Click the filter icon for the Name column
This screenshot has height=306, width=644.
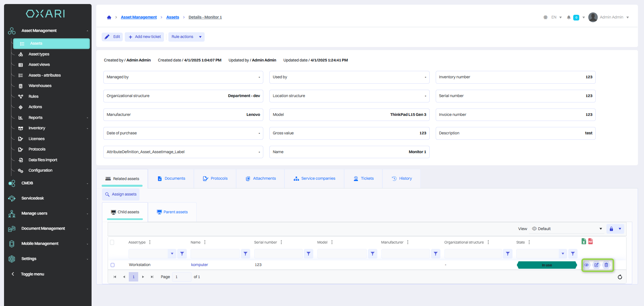coord(246,254)
